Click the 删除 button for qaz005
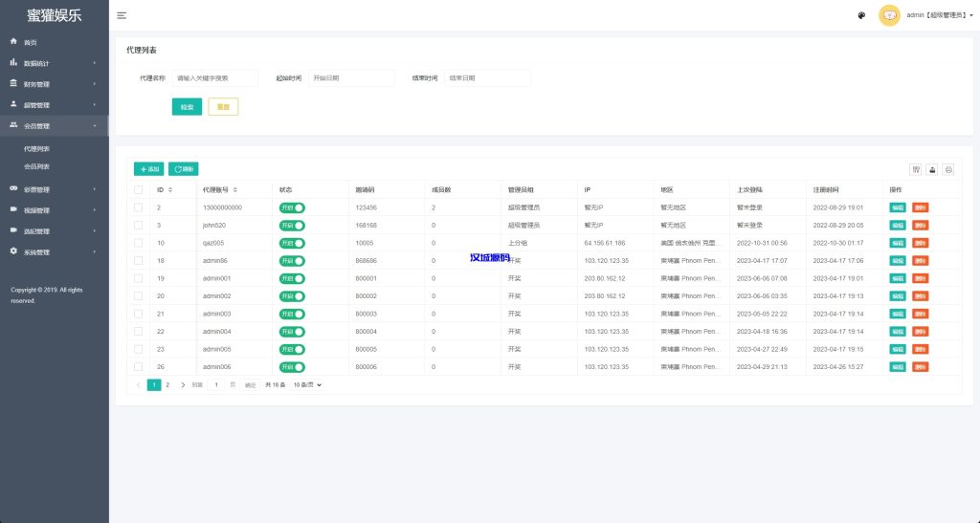The height and width of the screenshot is (523, 980). 920,243
